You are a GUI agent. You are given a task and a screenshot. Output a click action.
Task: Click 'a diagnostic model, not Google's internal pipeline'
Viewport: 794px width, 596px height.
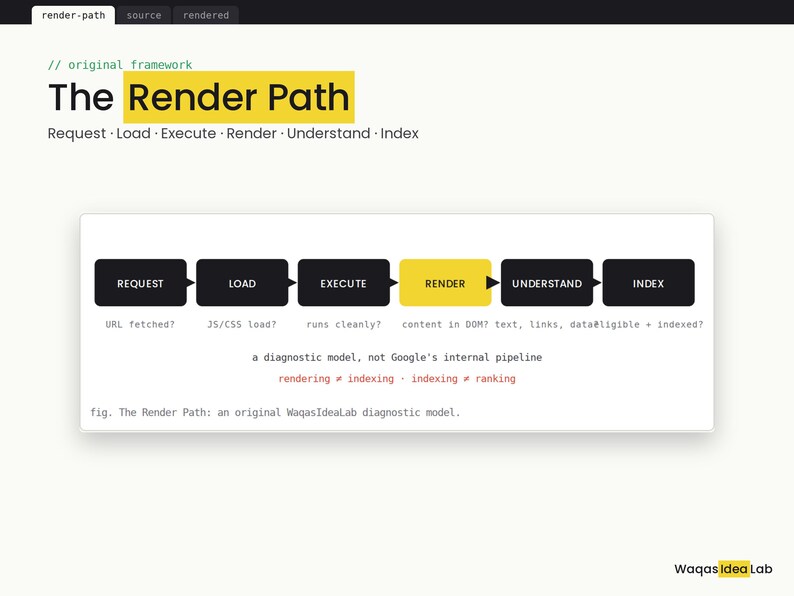click(x=397, y=357)
